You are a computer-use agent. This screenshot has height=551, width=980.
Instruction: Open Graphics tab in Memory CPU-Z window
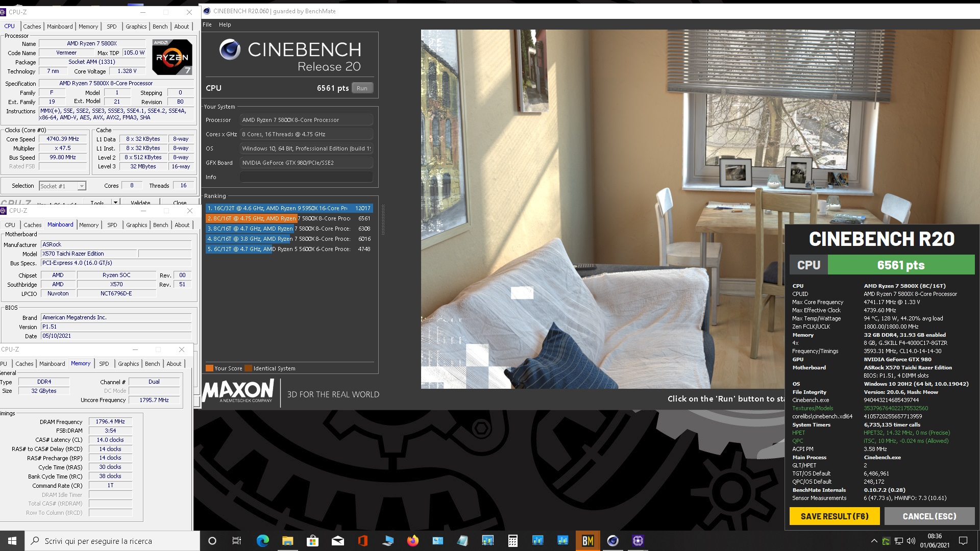129,364
